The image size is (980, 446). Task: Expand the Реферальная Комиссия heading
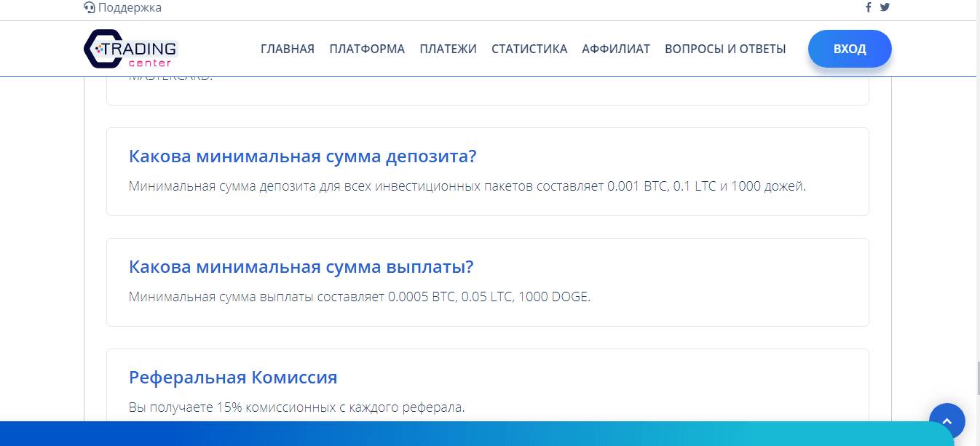233,378
